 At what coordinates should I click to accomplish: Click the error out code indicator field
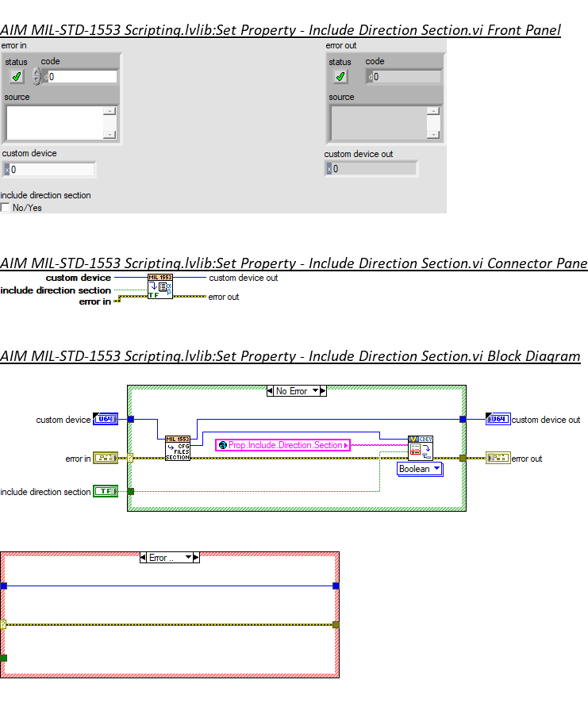pyautogui.click(x=403, y=76)
